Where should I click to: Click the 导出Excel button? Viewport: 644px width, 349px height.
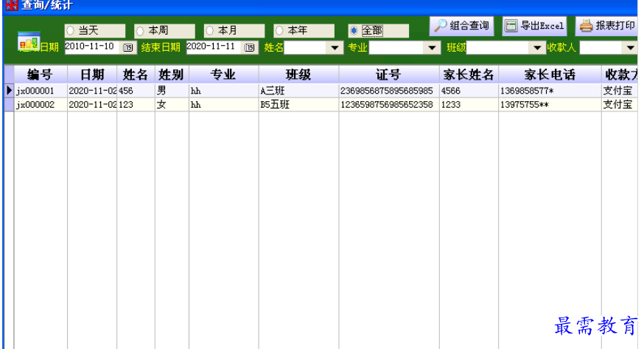(x=534, y=26)
